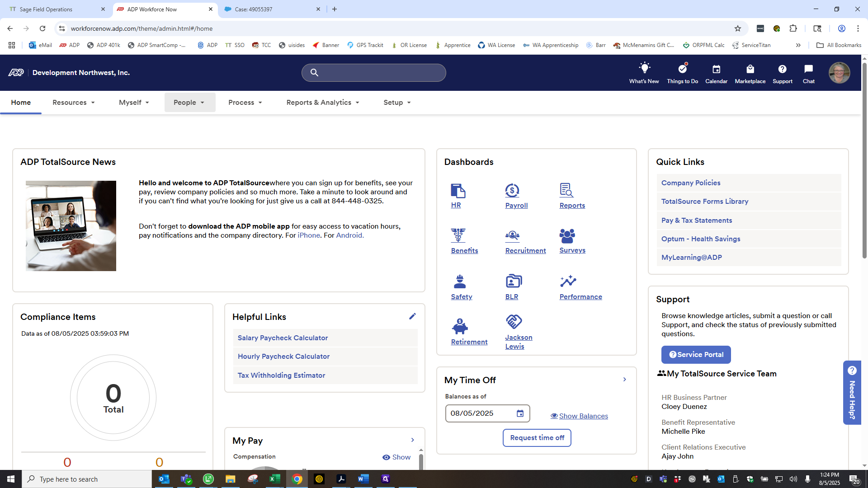
Task: Open the Need Help? side tab
Action: (852, 393)
